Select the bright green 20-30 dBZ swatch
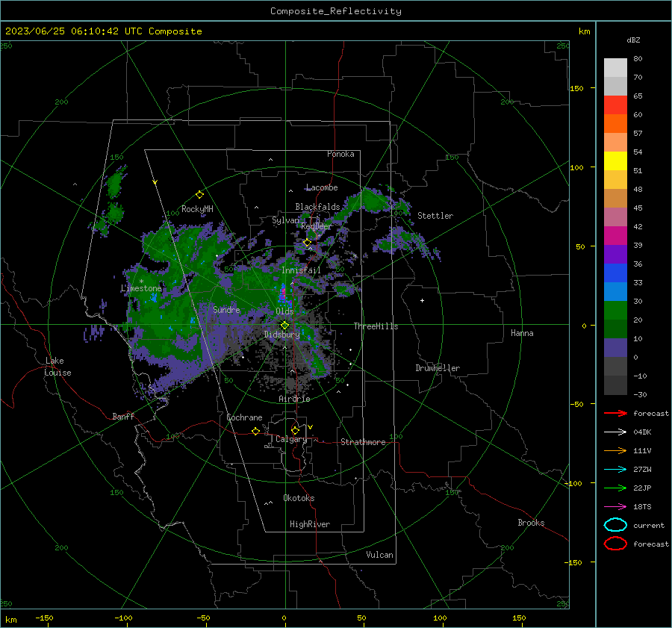The image size is (672, 628). click(615, 311)
